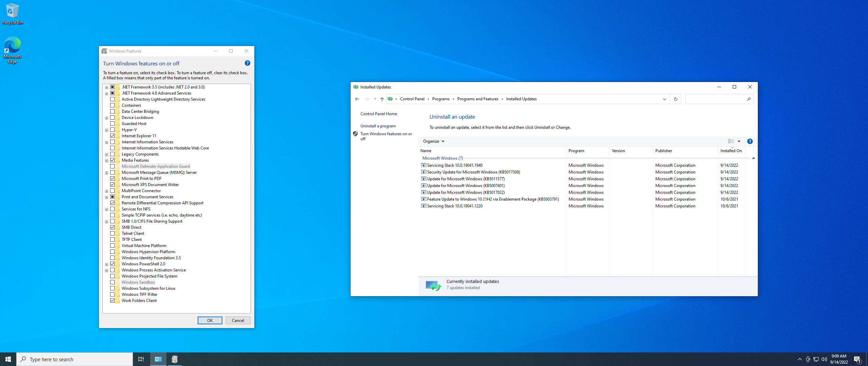Expand Windows PowerShell 2.0 node
The height and width of the screenshot is (366, 868).
[x=106, y=264]
